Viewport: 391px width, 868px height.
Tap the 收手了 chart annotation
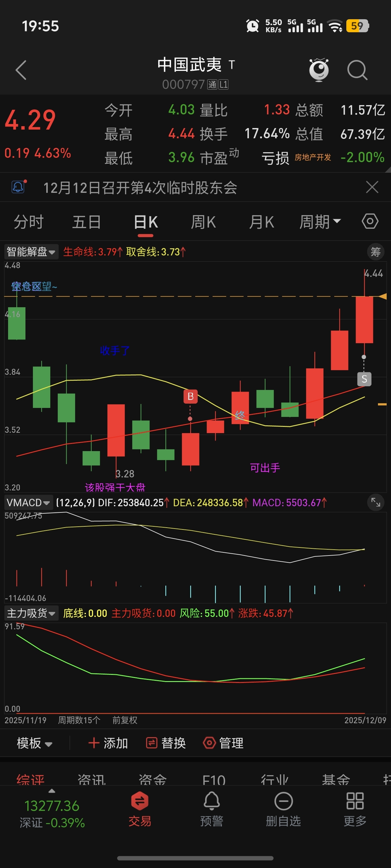click(x=115, y=350)
